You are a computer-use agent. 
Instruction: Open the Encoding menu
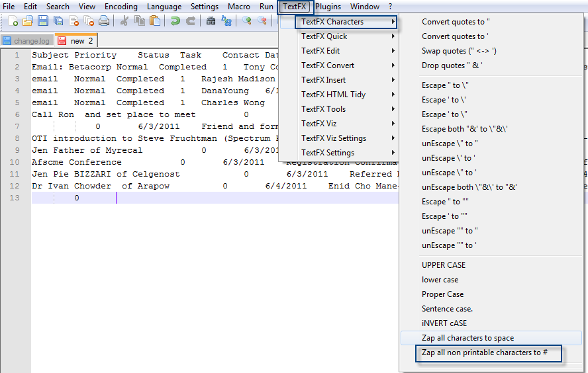(121, 7)
